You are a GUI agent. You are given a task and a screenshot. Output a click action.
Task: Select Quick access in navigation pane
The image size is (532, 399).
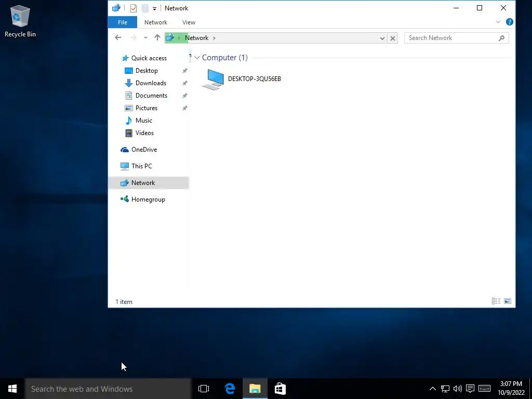(149, 58)
